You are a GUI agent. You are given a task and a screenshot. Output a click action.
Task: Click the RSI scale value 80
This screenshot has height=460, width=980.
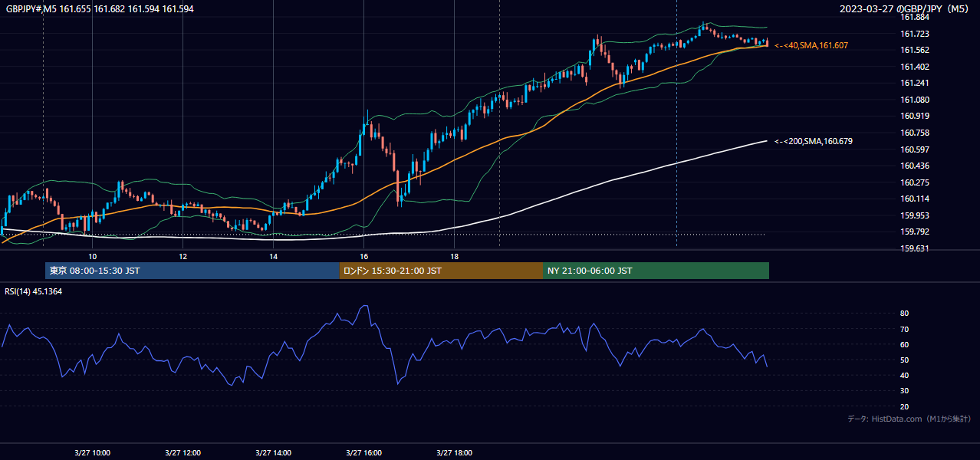pos(904,314)
